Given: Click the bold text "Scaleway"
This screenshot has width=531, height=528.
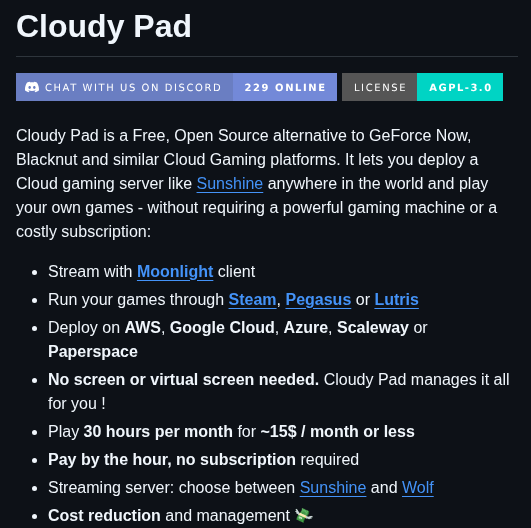Looking at the screenshot, I should point(373,328).
